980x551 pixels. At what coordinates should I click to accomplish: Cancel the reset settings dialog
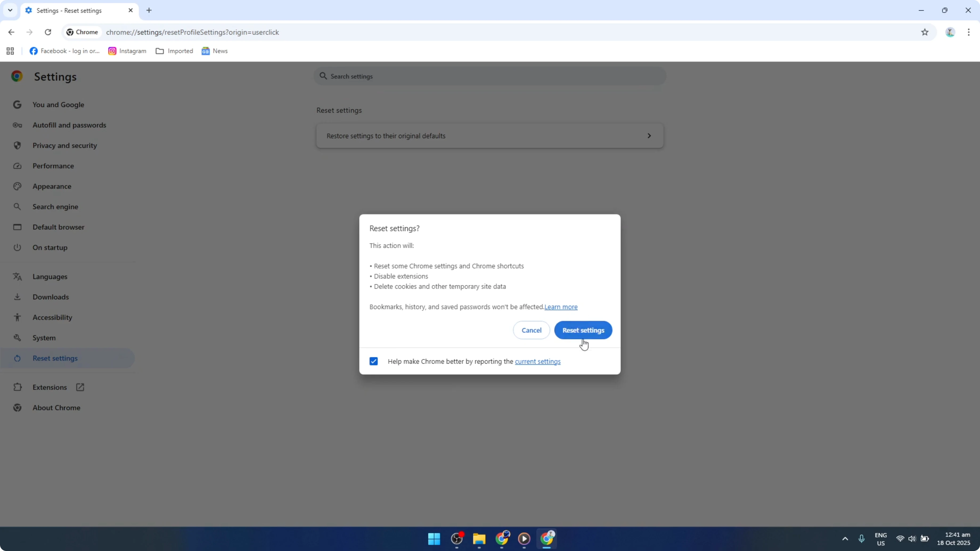click(x=531, y=330)
